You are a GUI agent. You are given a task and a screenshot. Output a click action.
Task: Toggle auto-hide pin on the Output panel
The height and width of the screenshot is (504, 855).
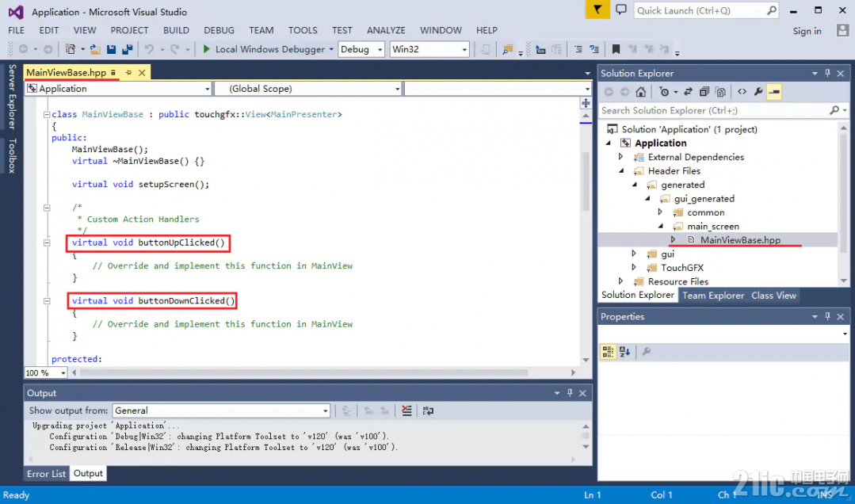click(570, 393)
